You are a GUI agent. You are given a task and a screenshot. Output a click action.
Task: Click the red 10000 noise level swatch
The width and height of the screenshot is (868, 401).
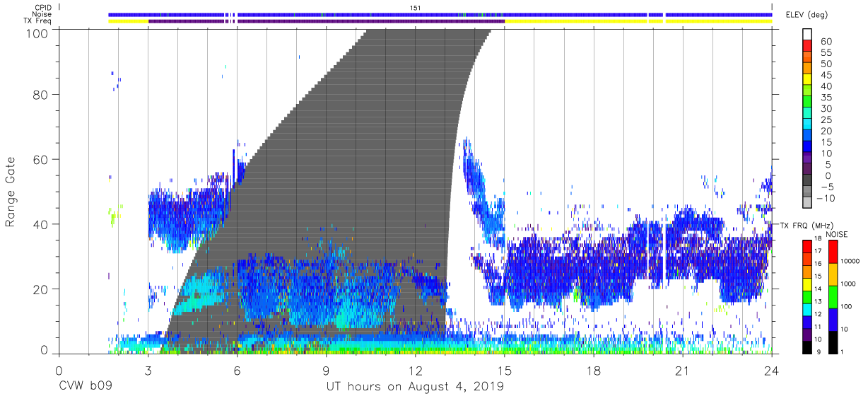pyautogui.click(x=833, y=252)
